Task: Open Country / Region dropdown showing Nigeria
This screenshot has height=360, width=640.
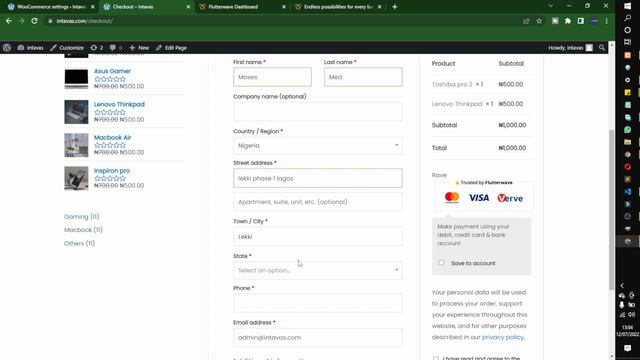Action: point(318,146)
